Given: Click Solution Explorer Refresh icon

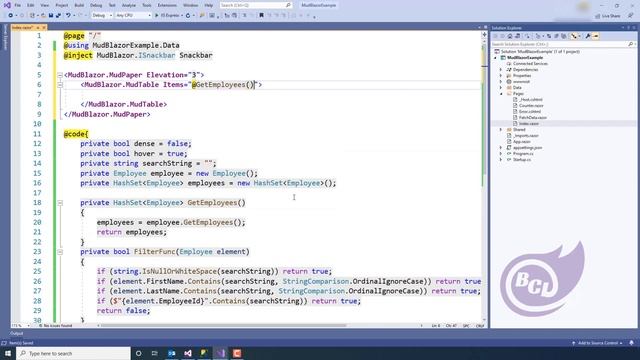Looking at the screenshot, I should [x=549, y=36].
